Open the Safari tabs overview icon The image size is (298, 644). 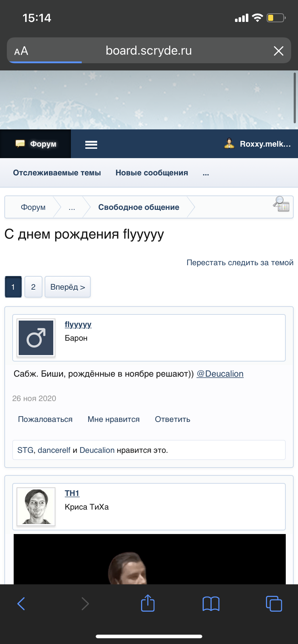point(274,603)
